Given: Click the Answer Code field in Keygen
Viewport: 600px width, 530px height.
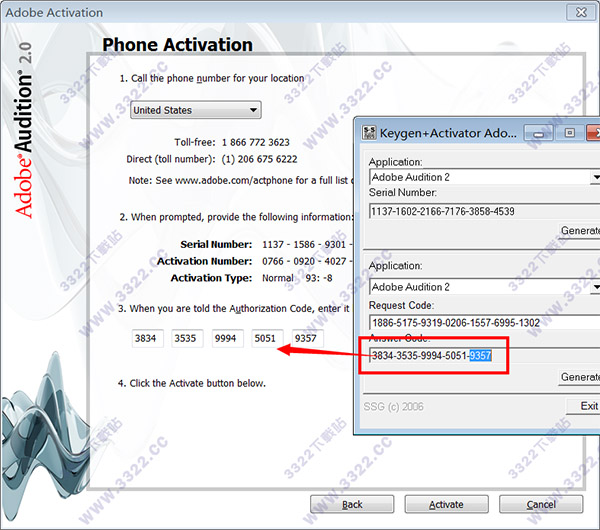Looking at the screenshot, I should click(x=484, y=356).
